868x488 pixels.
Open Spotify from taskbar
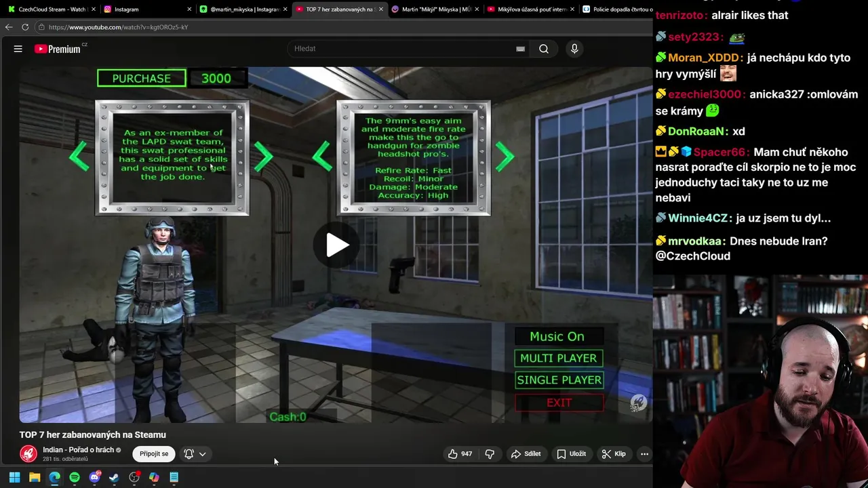(75, 477)
